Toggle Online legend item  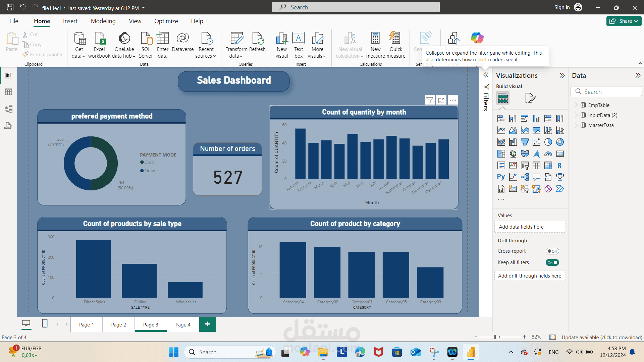click(x=149, y=171)
